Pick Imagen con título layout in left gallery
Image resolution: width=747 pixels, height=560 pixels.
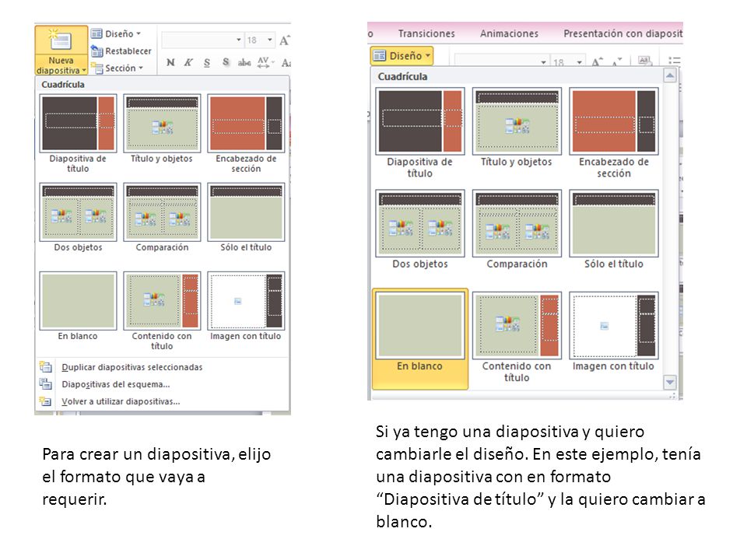coord(246,306)
